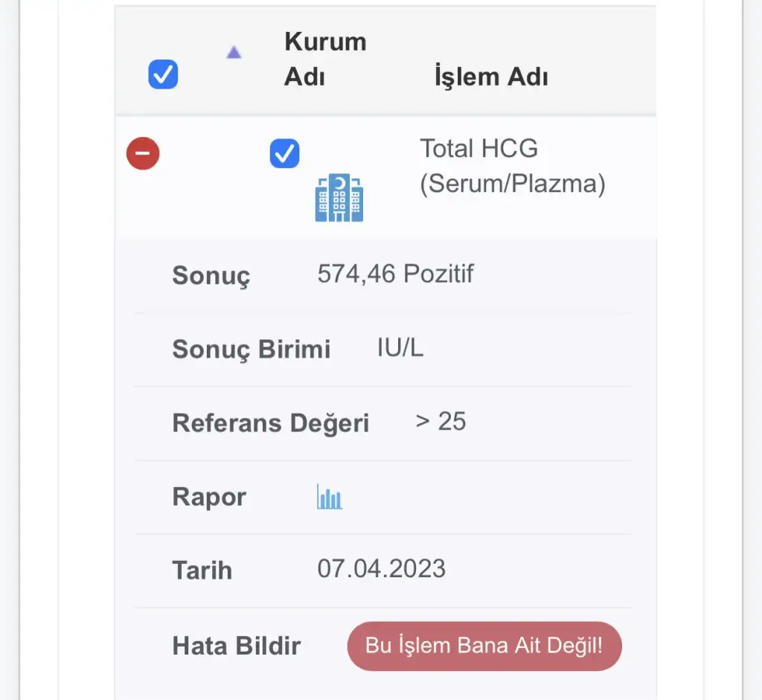
Task: Sort by Kurum Adı column header
Action: pos(325,59)
